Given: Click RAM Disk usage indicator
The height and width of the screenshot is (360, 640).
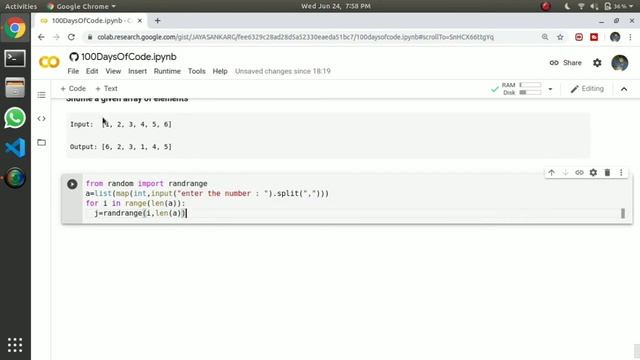Looking at the screenshot, I should click(521, 89).
